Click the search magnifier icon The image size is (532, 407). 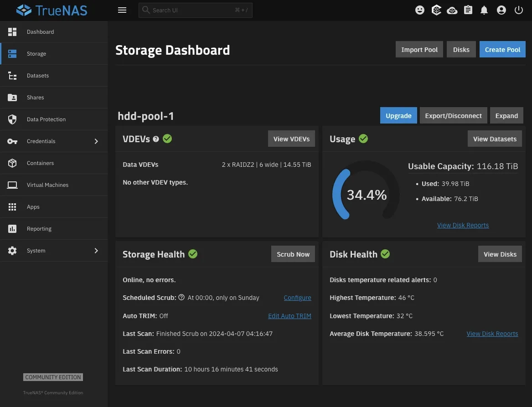[146, 10]
